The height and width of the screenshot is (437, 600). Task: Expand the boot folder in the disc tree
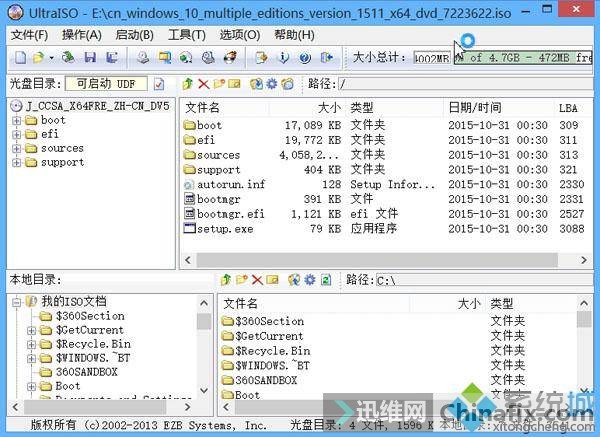(16, 121)
